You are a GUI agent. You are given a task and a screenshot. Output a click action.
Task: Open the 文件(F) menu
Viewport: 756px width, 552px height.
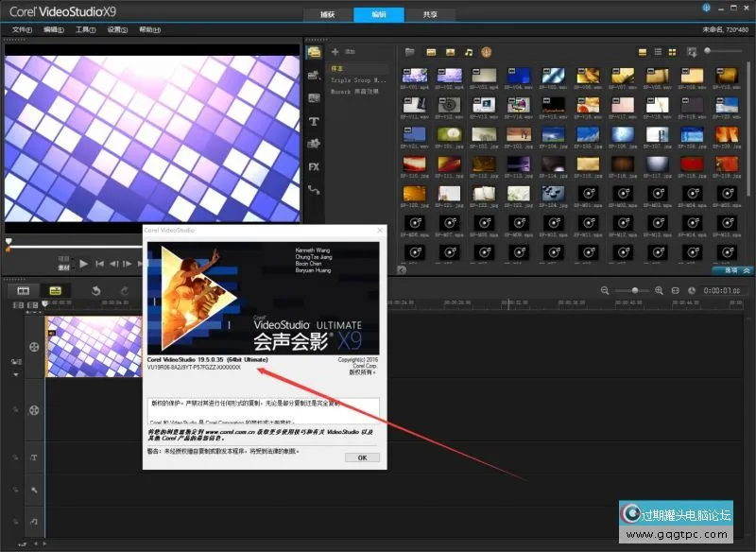pyautogui.click(x=21, y=30)
